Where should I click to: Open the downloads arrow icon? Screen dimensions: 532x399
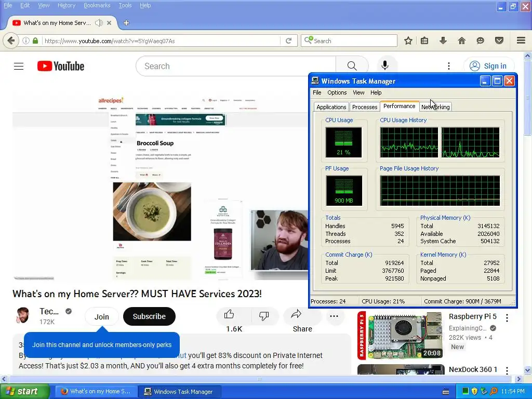(443, 41)
